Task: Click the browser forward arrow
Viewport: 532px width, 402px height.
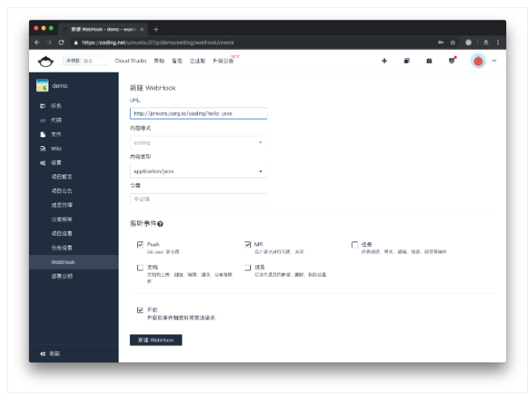Action: pyautogui.click(x=49, y=43)
